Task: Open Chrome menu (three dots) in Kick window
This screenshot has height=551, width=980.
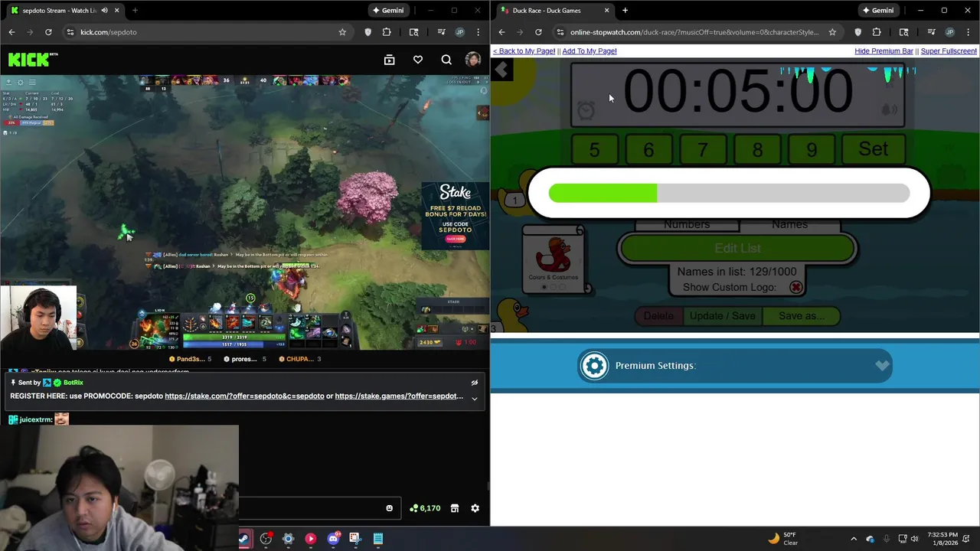Action: 479,32
